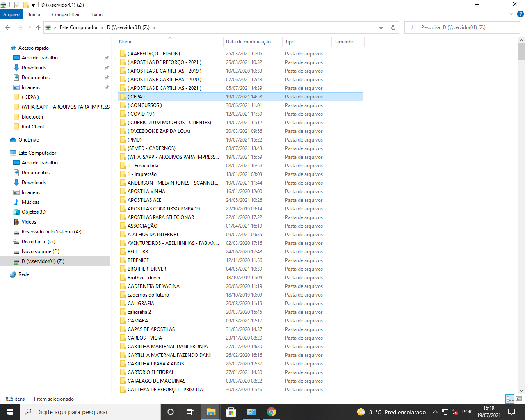The image size is (525, 420).
Task: Open Windows Start menu
Action: coord(10,412)
